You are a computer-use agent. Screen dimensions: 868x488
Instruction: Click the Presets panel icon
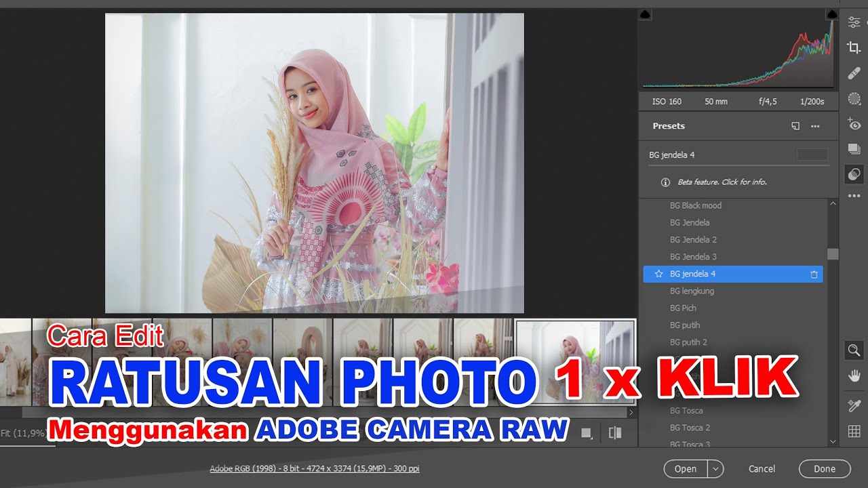click(854, 174)
